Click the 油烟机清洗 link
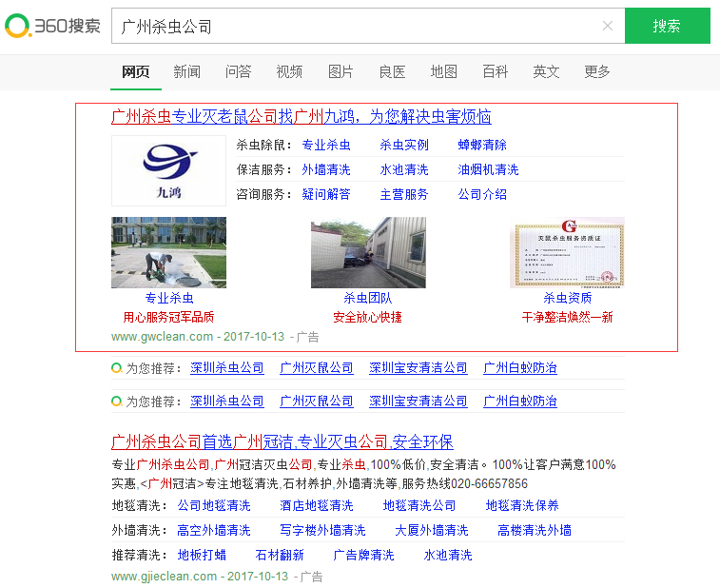 [x=488, y=170]
